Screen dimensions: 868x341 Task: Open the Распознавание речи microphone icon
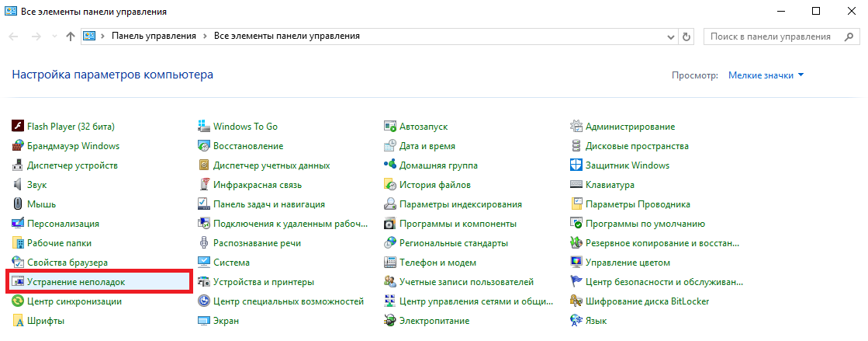click(204, 243)
